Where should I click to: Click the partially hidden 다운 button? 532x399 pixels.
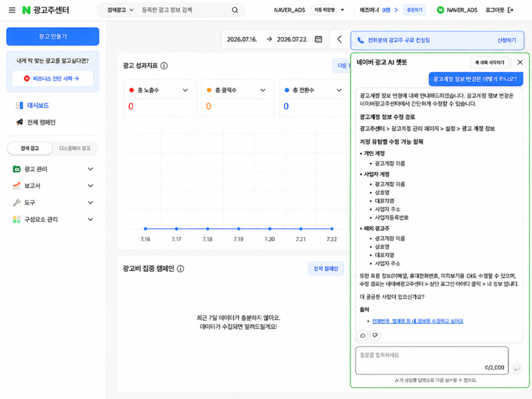(342, 65)
